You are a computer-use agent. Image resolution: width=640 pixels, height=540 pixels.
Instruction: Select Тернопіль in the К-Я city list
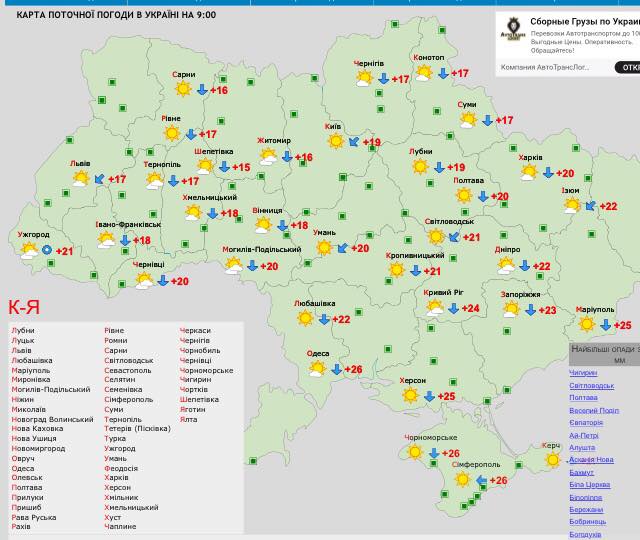123,419
